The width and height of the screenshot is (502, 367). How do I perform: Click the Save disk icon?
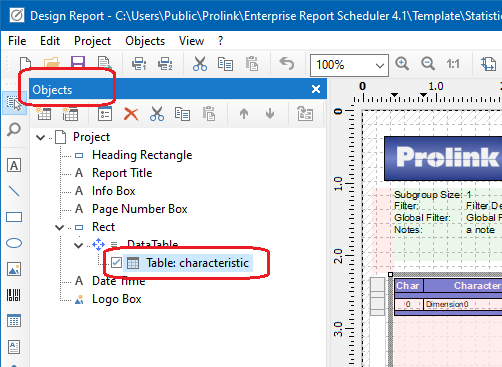coord(78,63)
